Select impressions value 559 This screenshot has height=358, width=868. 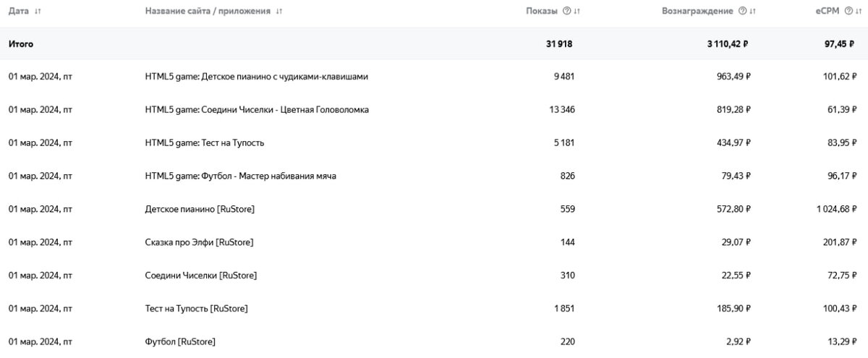pyautogui.click(x=567, y=209)
